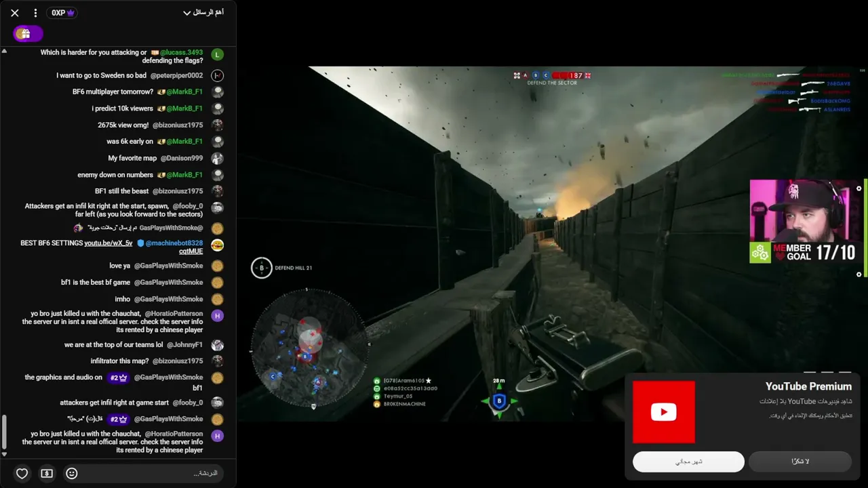Click avatar beside the 'imho' message

coord(217,299)
